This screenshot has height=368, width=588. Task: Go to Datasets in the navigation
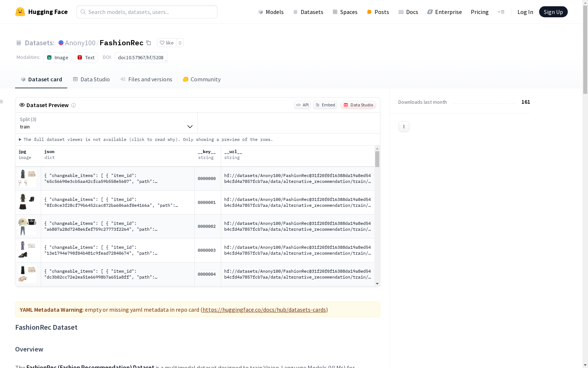pyautogui.click(x=308, y=12)
